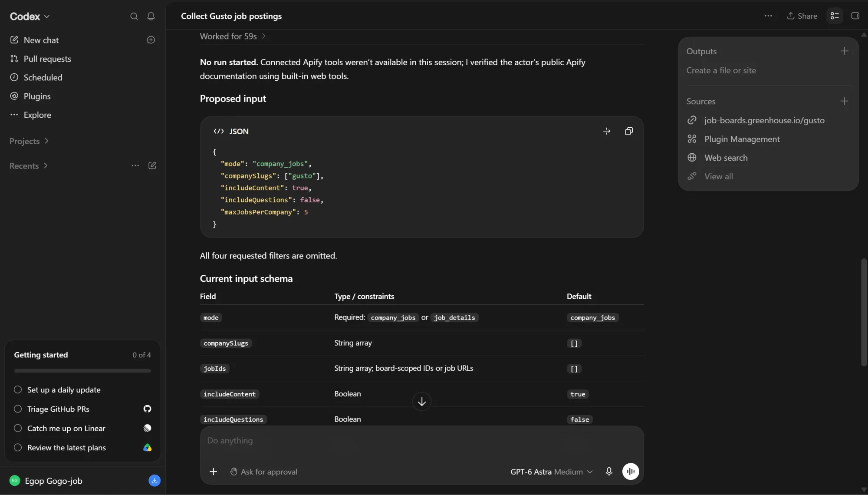Screen dimensions: 868x495
Task: Click the Getting started progress bar
Action: (x=82, y=371)
